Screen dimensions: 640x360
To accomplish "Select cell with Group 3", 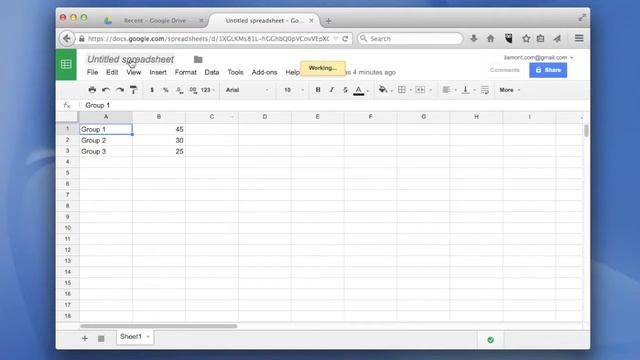I will (x=106, y=151).
